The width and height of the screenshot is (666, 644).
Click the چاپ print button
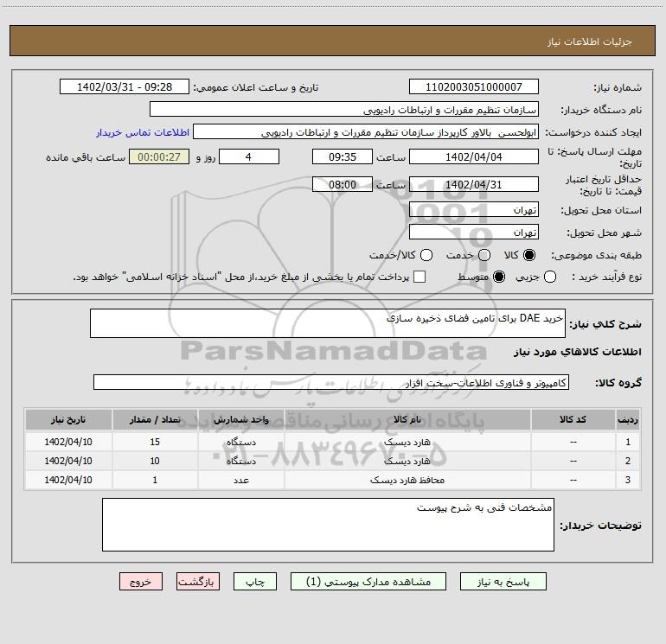(x=255, y=582)
